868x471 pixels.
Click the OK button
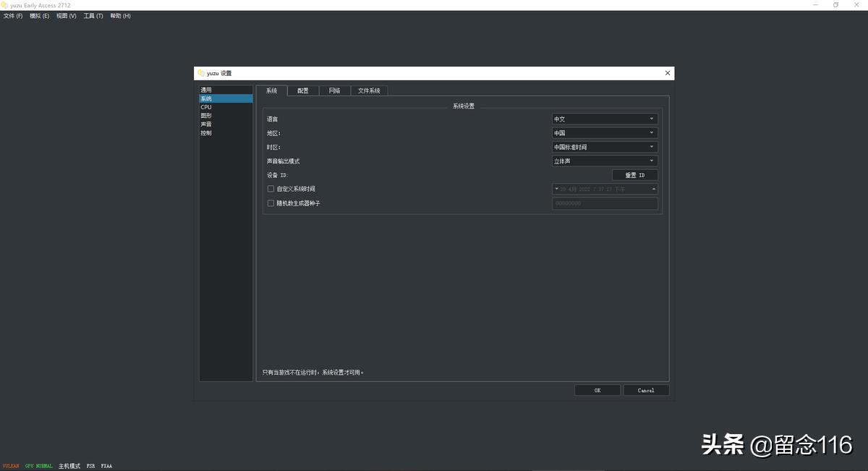pos(597,390)
